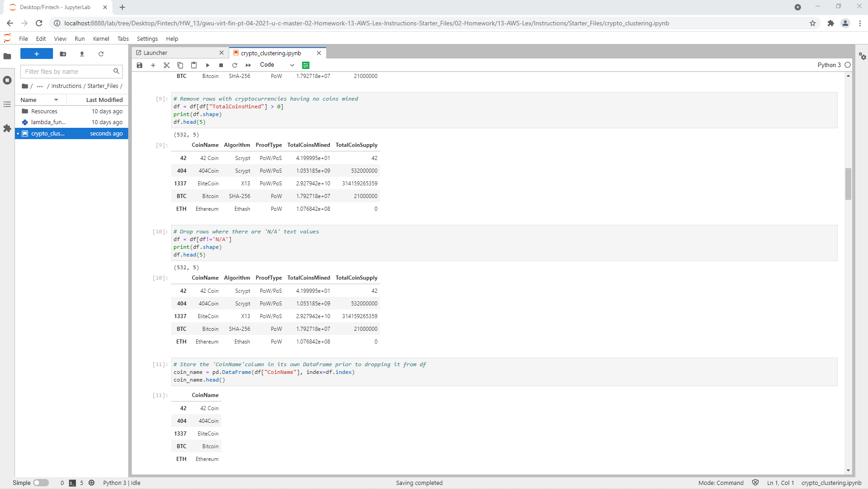Open the property inspector gears icon

pyautogui.click(x=863, y=56)
